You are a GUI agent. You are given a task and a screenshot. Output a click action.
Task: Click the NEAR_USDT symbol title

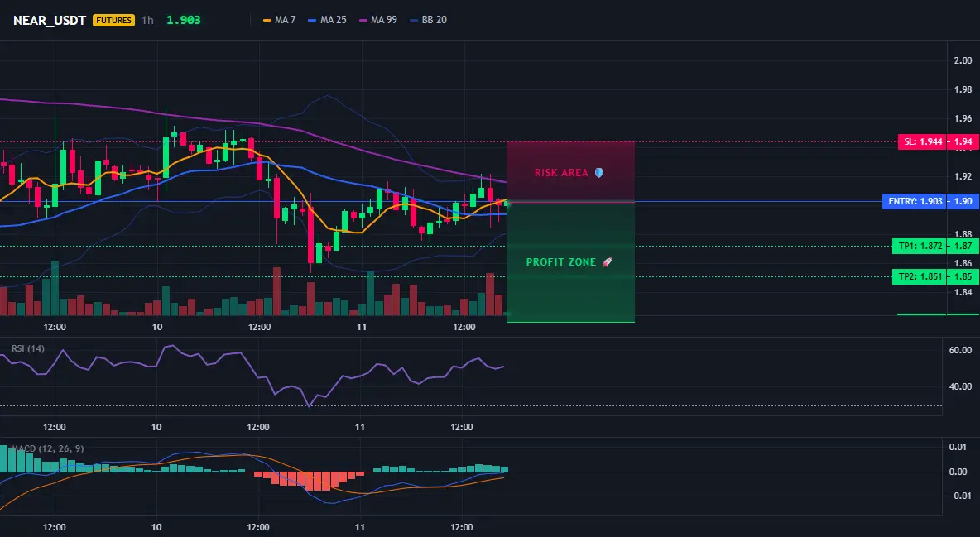50,20
